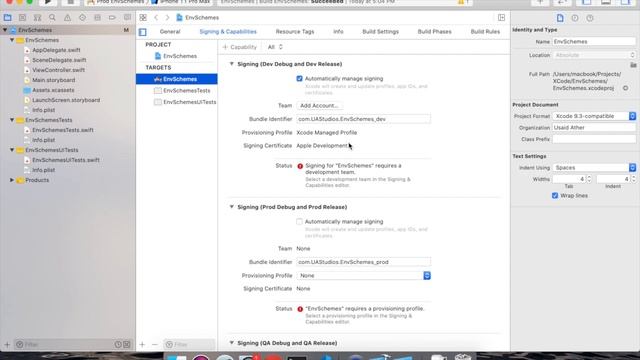Open ViewController.swift in navigator

click(x=58, y=70)
